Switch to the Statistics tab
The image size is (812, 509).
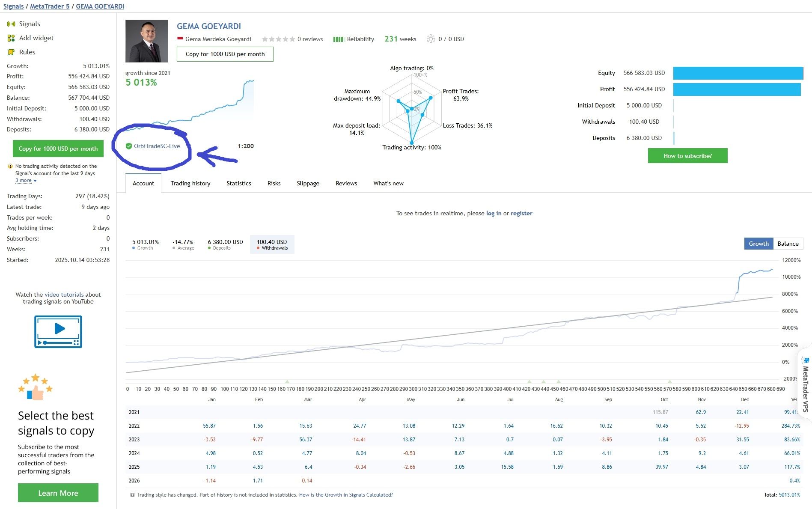tap(238, 183)
